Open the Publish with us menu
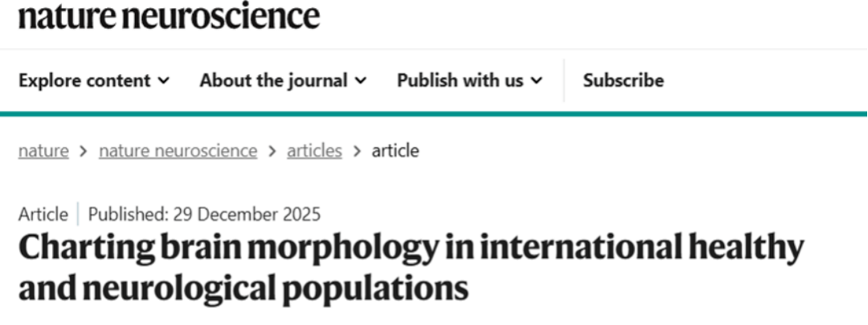 pyautogui.click(x=461, y=80)
